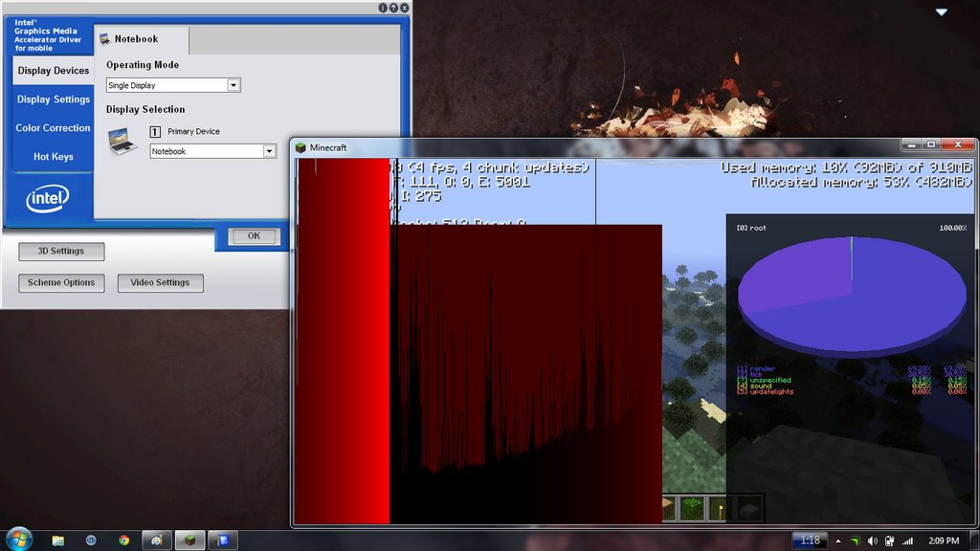Show hidden system tray icons
The image size is (980, 551).
coord(838,541)
